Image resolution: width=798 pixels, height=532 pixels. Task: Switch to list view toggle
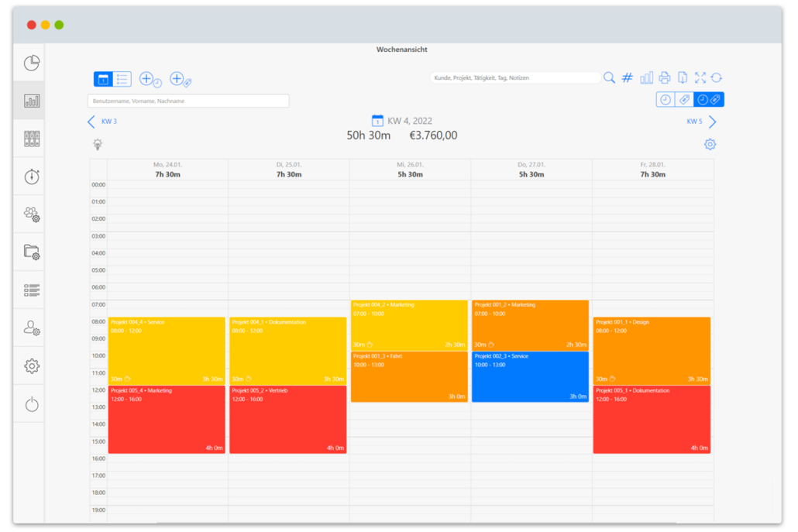pos(122,79)
